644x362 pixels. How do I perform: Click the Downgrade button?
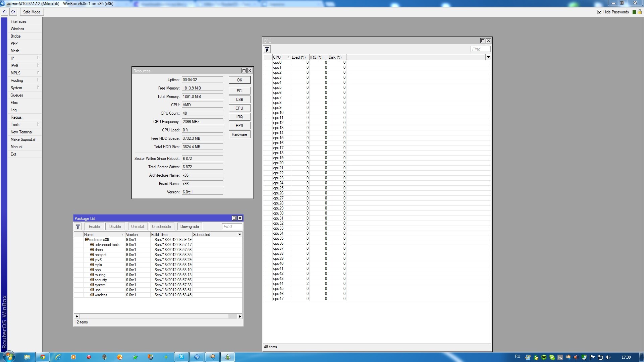pyautogui.click(x=190, y=227)
